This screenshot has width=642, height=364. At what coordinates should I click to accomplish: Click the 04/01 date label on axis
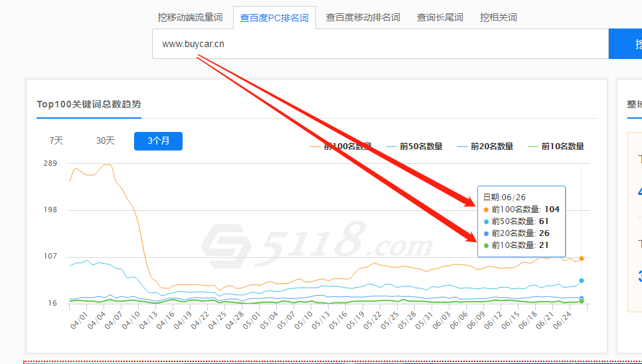[78, 321]
